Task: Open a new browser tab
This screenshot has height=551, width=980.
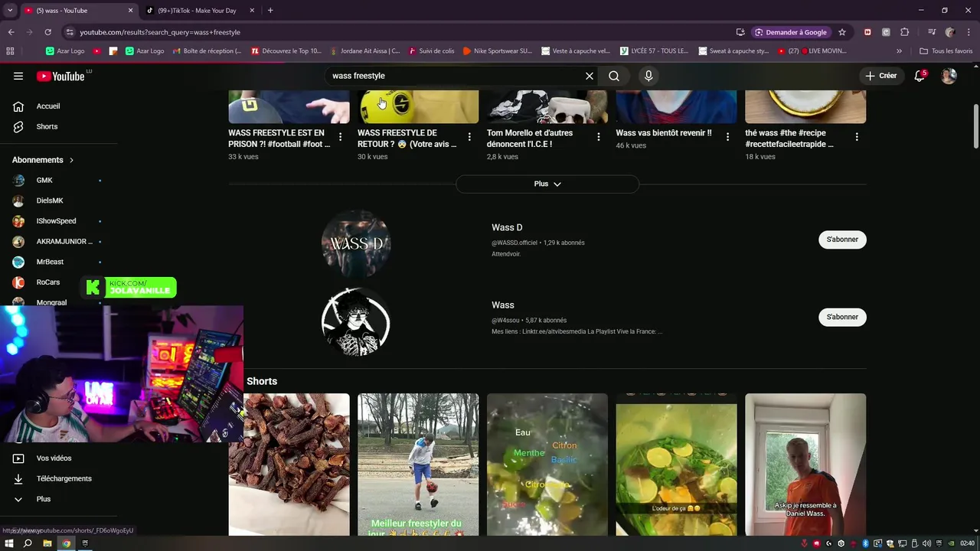Action: point(270,11)
